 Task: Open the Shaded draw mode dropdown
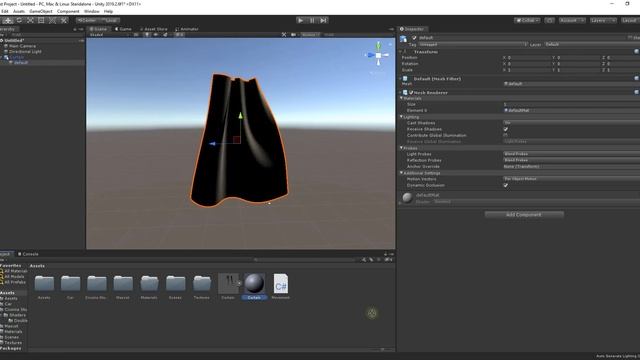tap(108, 35)
